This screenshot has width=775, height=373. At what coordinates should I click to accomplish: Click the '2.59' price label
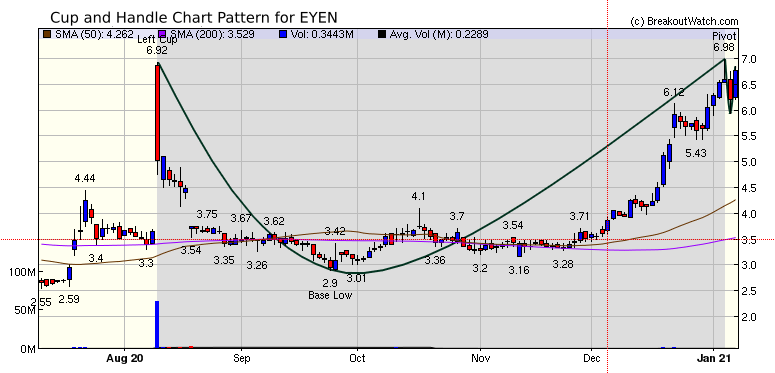(69, 299)
